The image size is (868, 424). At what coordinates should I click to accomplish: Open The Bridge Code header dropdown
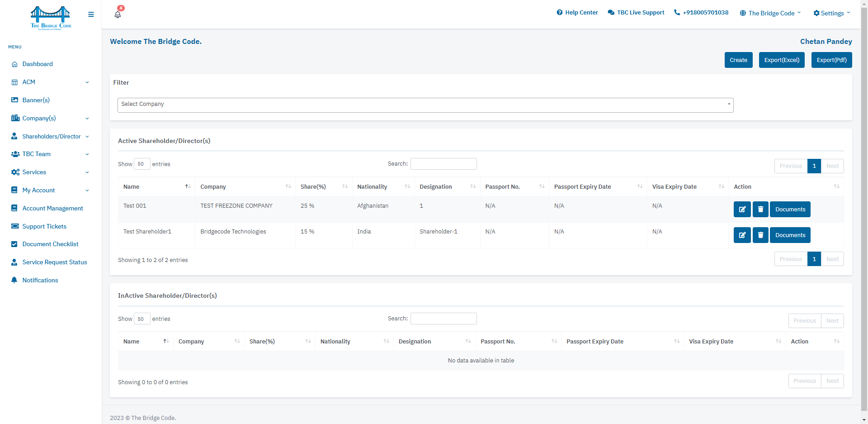click(770, 13)
